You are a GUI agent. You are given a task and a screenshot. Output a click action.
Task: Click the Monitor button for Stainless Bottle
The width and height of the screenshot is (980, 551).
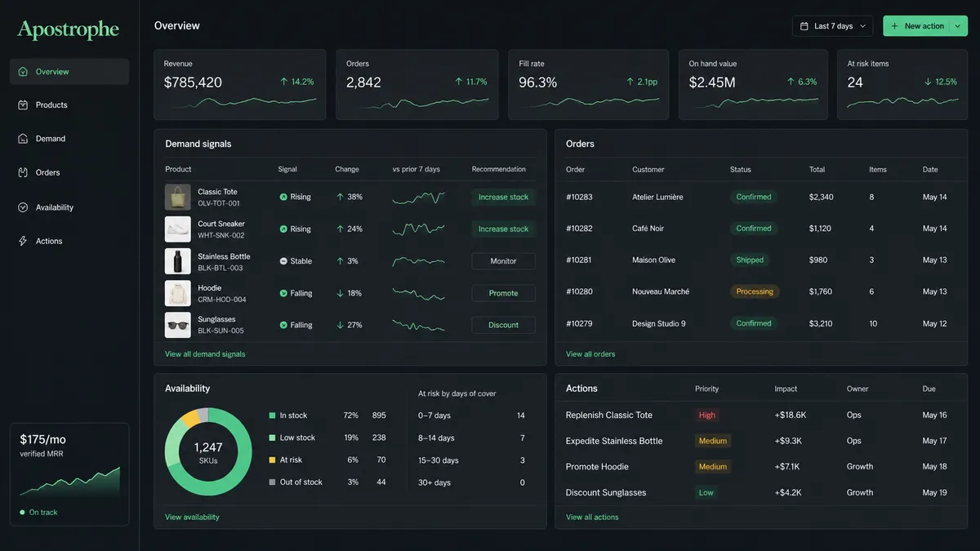pos(503,261)
